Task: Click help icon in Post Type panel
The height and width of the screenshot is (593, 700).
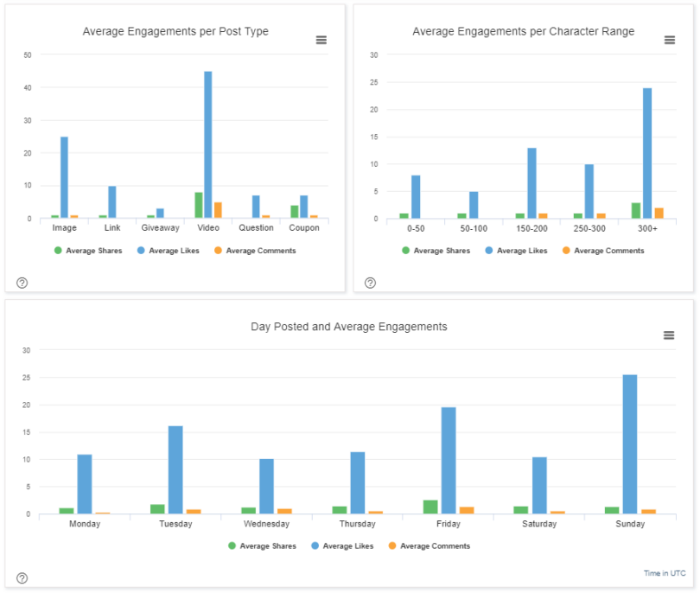Action: point(22,283)
